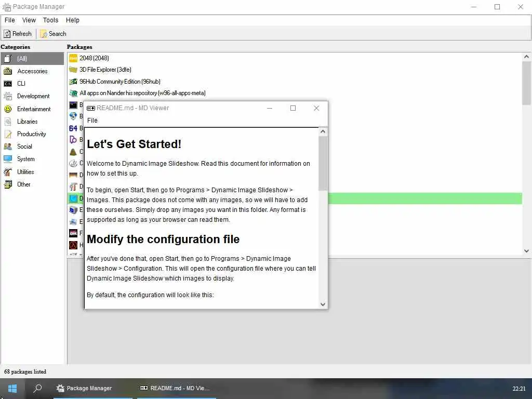Viewport: 532px width, 399px height.
Task: Click the Entertainment category label
Action: [x=34, y=109]
